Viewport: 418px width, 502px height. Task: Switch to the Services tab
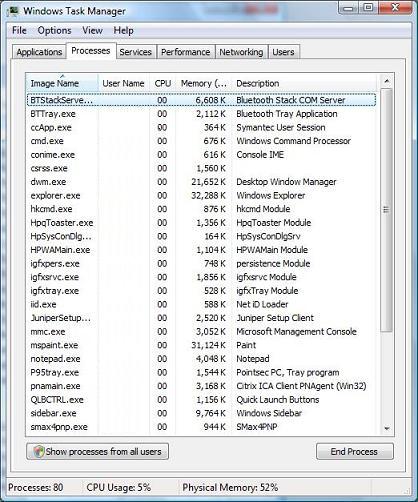136,52
